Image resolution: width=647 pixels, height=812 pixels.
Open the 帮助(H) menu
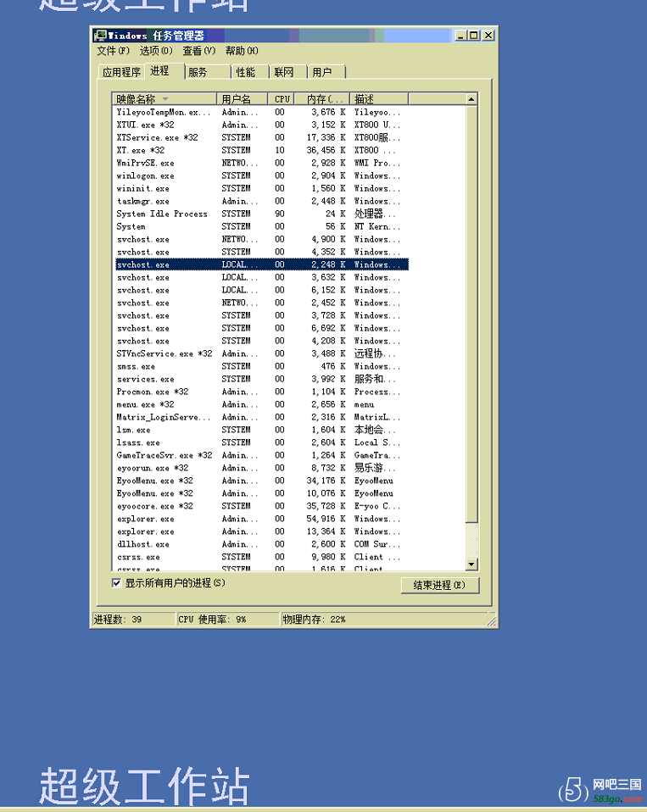pos(242,51)
